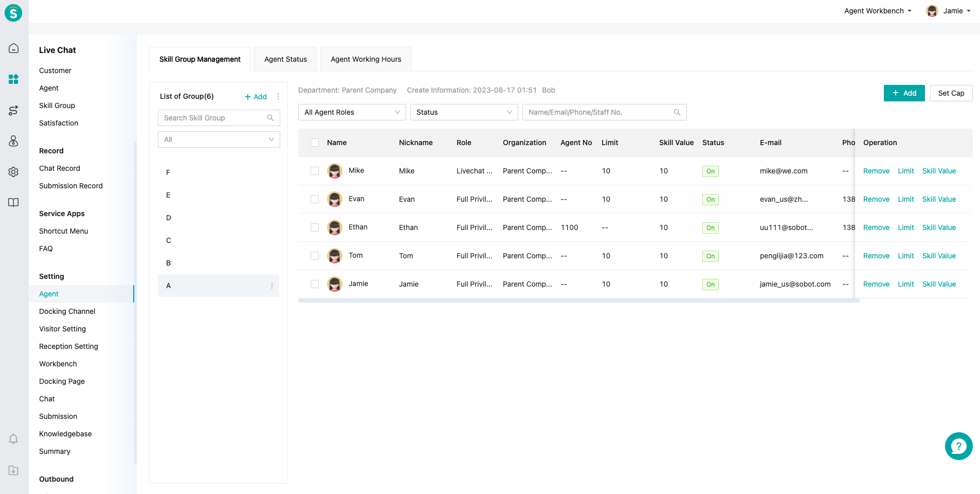Click the email mike@we.com
980x494 pixels.
click(784, 171)
